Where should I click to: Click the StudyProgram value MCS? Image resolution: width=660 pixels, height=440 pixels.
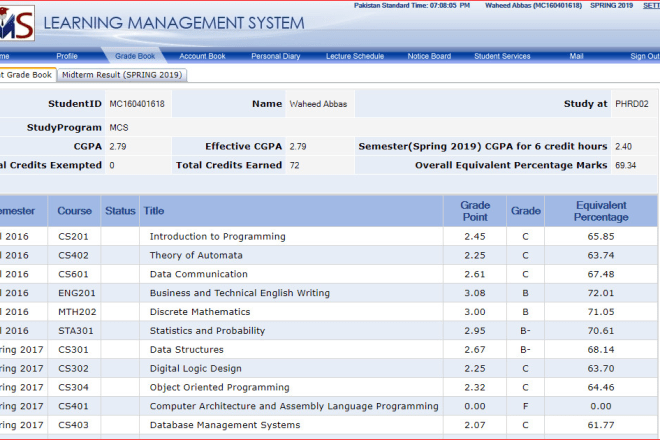[119, 128]
